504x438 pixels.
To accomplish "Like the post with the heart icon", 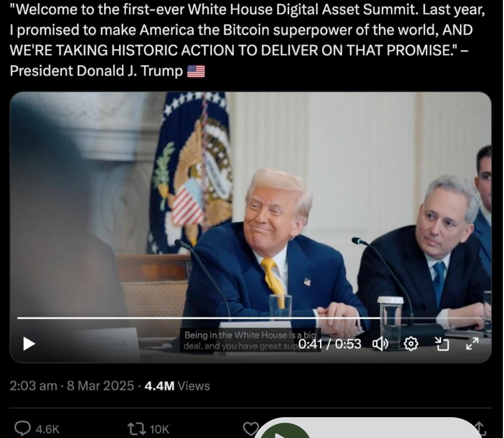I will [250, 429].
